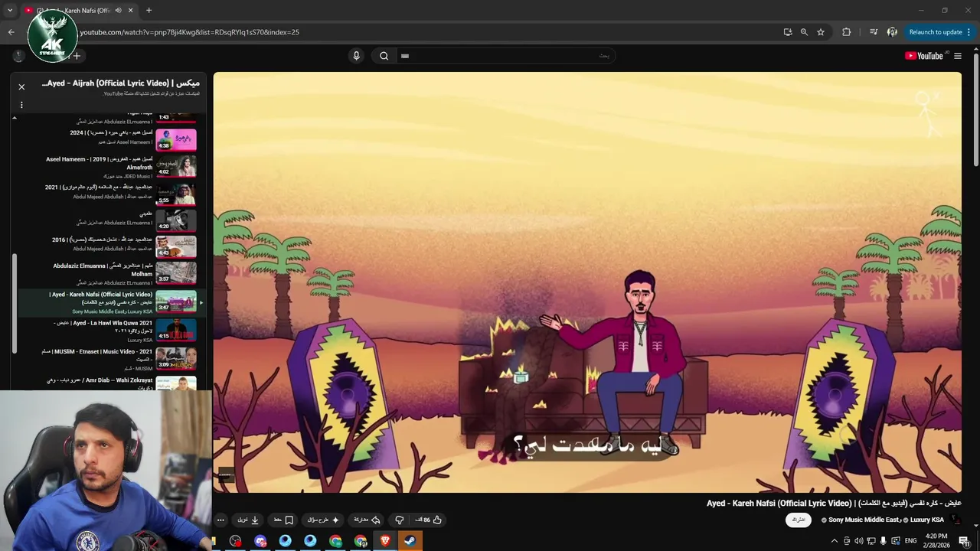Image resolution: width=980 pixels, height=551 pixels.
Task: Click the YouTube search magnifier button
Action: point(384,55)
